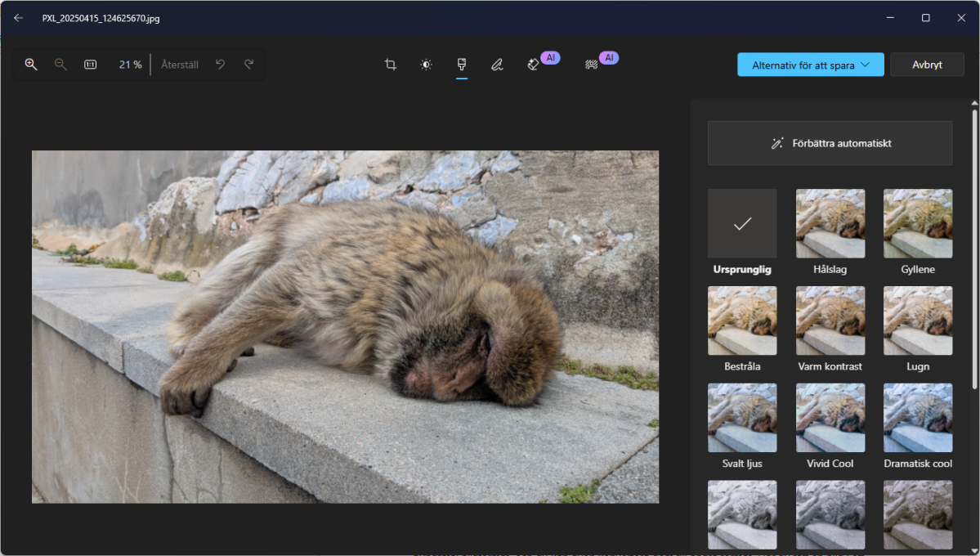Apply the Gyllene filter
980x556 pixels.
click(x=917, y=222)
